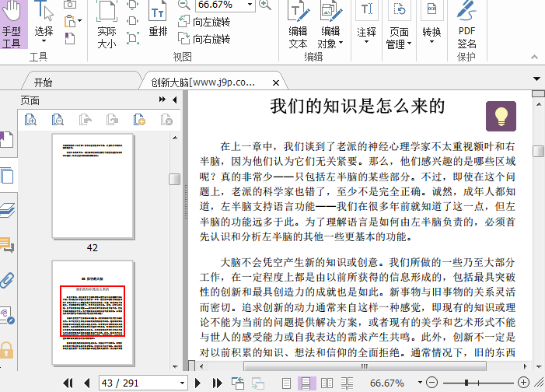The height and width of the screenshot is (392, 545).
Task: Rotate view right (向右旋转)
Action: tap(204, 38)
